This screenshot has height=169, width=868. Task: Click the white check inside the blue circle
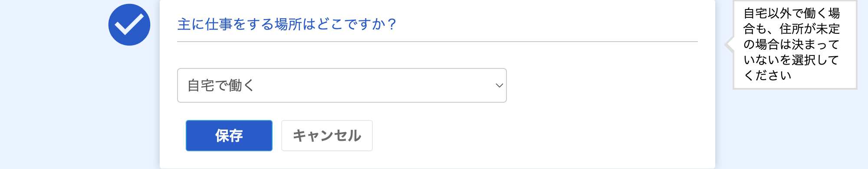pyautogui.click(x=129, y=24)
